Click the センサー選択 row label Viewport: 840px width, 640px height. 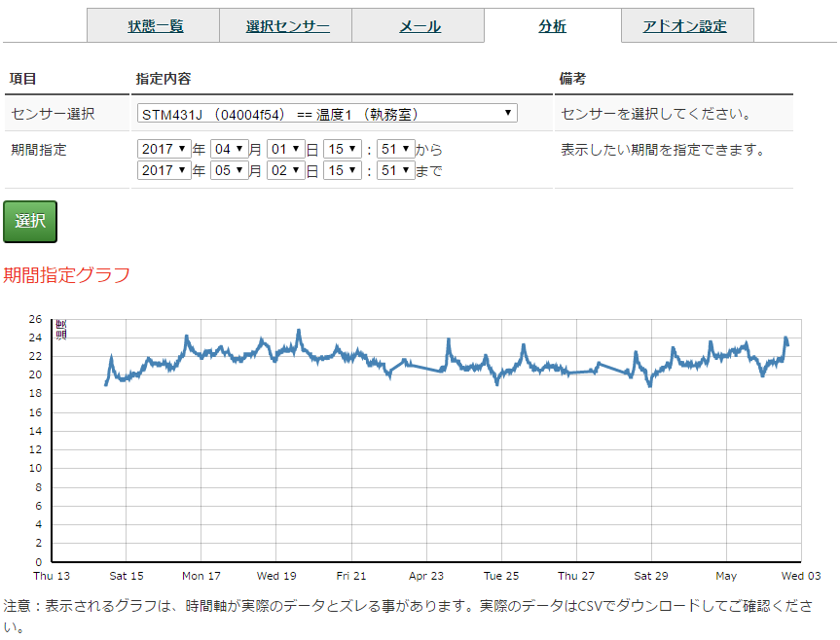pos(53,114)
